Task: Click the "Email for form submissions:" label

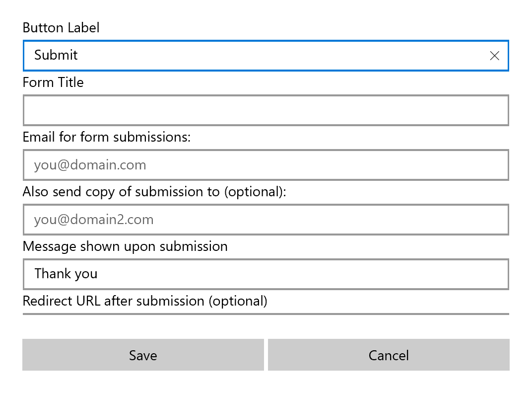Action: (x=107, y=137)
